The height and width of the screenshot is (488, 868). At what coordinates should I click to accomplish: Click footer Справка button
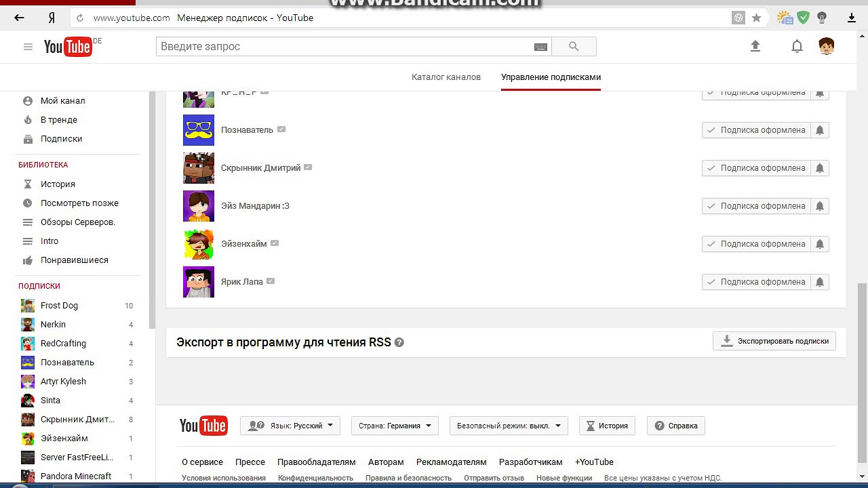click(x=676, y=426)
